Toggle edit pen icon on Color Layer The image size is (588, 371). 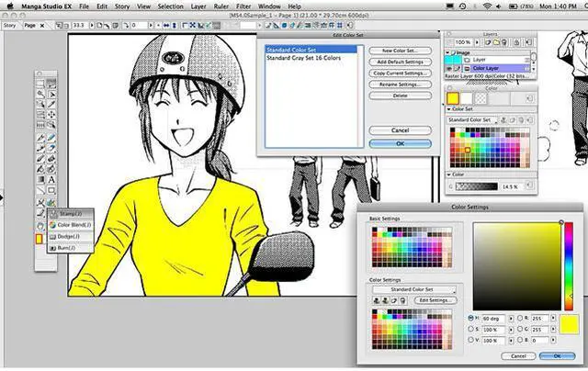[458, 68]
